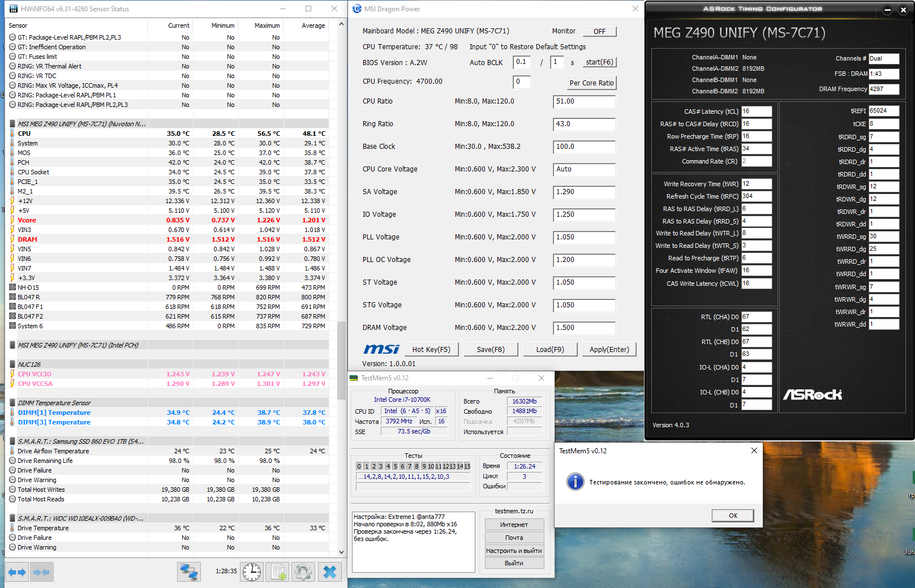Click the DRAM Voltage input field

click(584, 328)
